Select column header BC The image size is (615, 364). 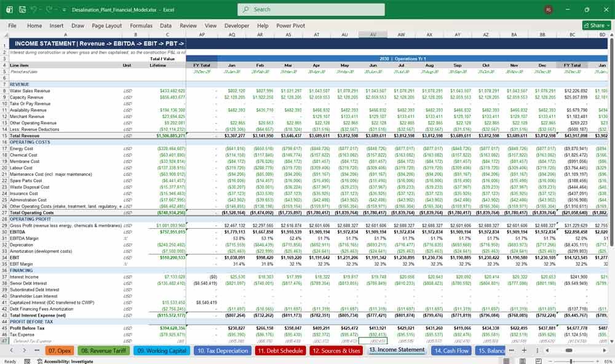coord(572,35)
